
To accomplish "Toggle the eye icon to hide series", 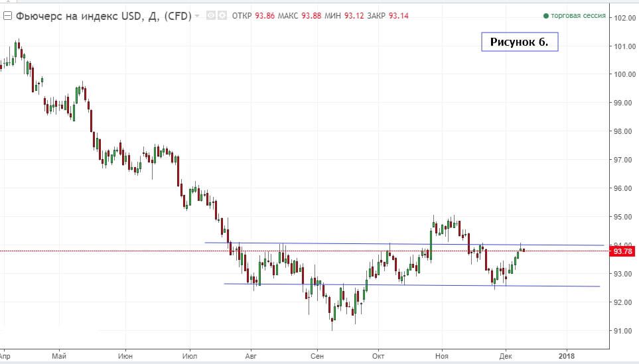I will 211,15.
